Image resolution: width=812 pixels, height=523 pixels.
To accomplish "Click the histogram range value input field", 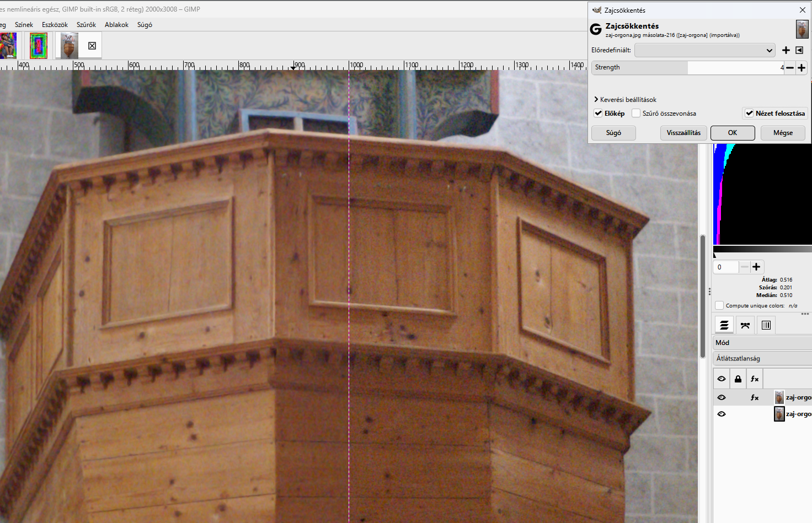I will pos(726,267).
